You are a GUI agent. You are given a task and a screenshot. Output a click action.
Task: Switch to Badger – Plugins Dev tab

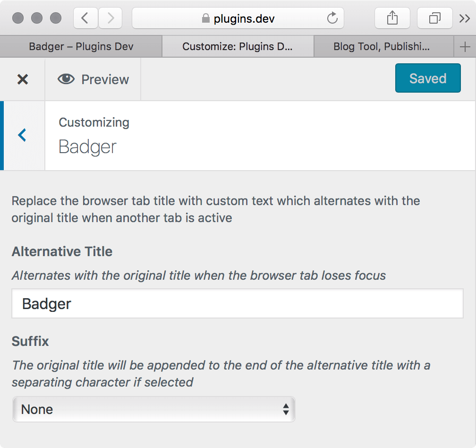coord(81,46)
